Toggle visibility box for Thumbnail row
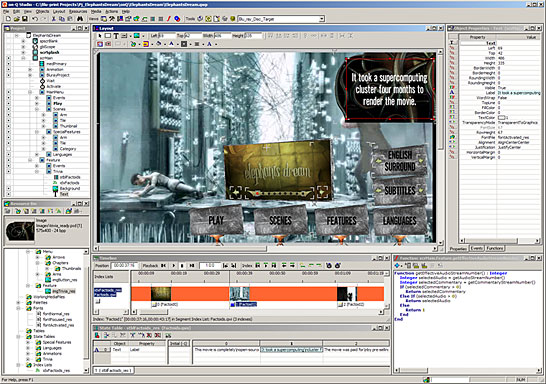Screen dimensions: 546x384 pyautogui.click(x=9, y=126)
